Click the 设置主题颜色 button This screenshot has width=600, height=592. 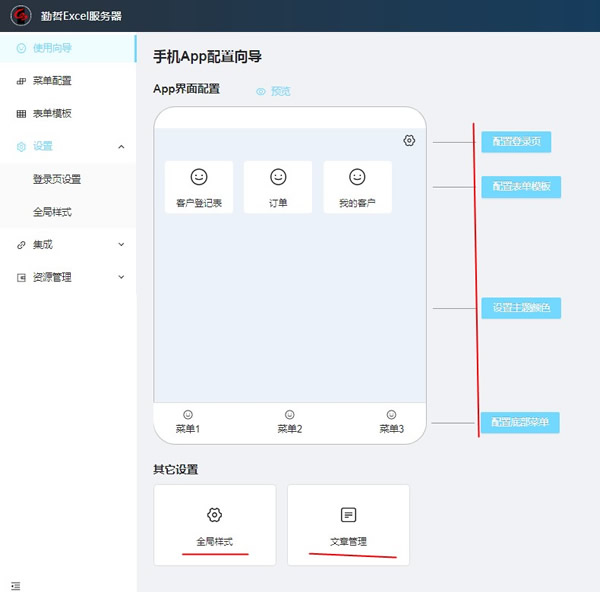point(520,308)
